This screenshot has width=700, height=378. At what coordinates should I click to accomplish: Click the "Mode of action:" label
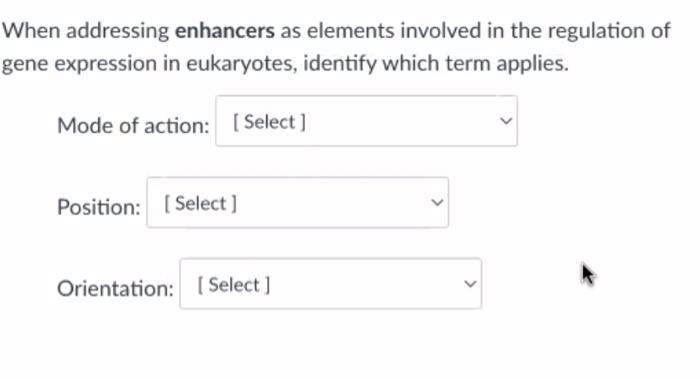pyautogui.click(x=133, y=125)
